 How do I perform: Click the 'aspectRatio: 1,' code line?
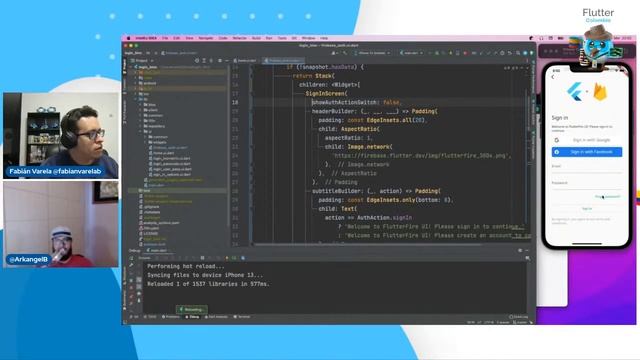click(x=349, y=138)
